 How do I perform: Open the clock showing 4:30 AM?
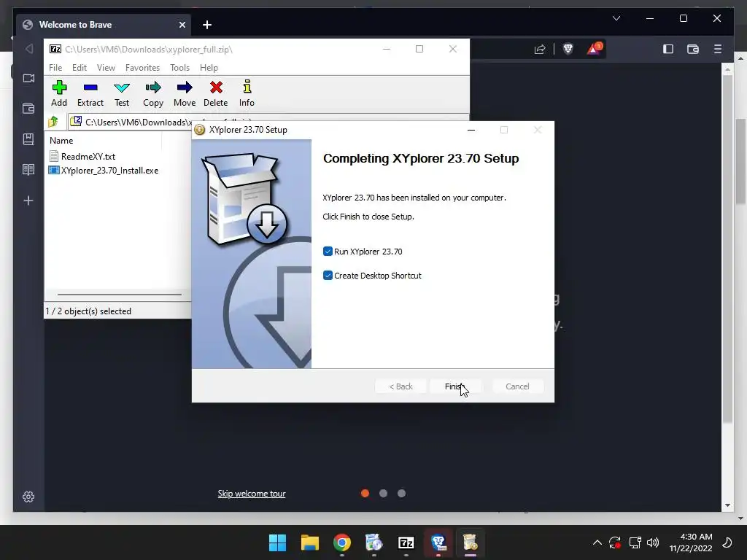click(691, 542)
